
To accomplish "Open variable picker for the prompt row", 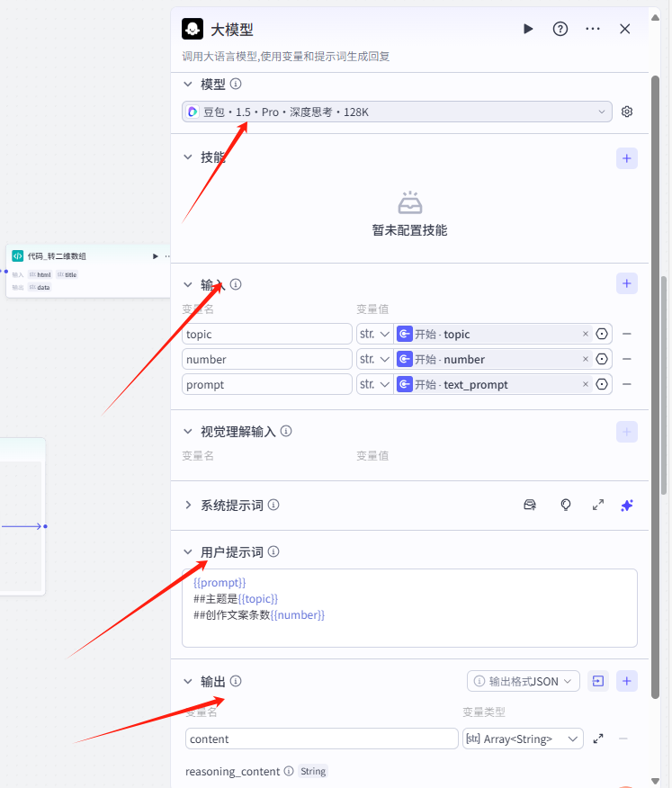I will (x=602, y=384).
